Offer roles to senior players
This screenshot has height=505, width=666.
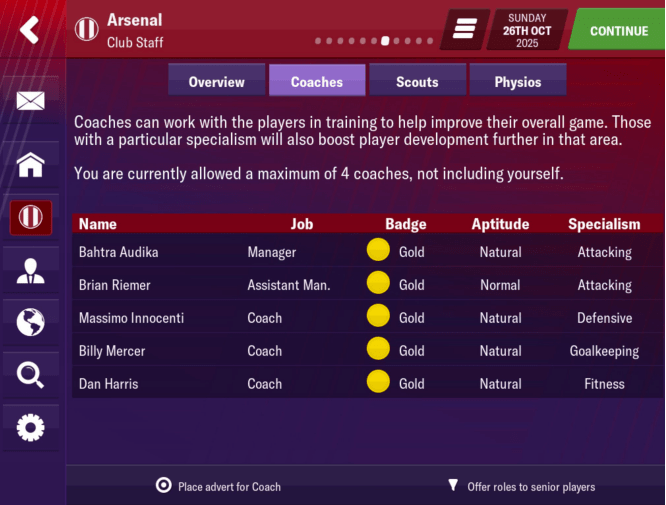coord(521,487)
